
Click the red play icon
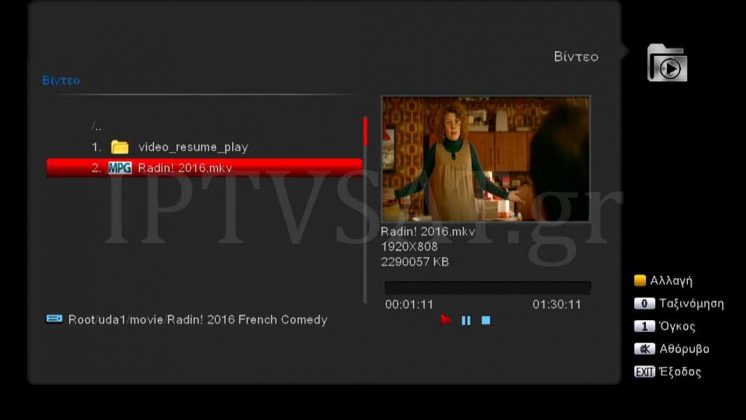[445, 320]
